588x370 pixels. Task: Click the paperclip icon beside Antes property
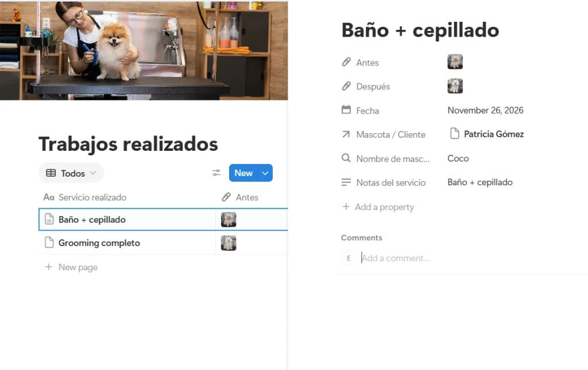346,62
